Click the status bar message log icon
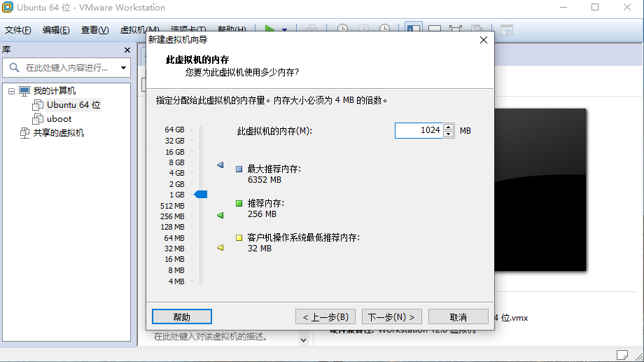This screenshot has height=362, width=644. point(622,354)
